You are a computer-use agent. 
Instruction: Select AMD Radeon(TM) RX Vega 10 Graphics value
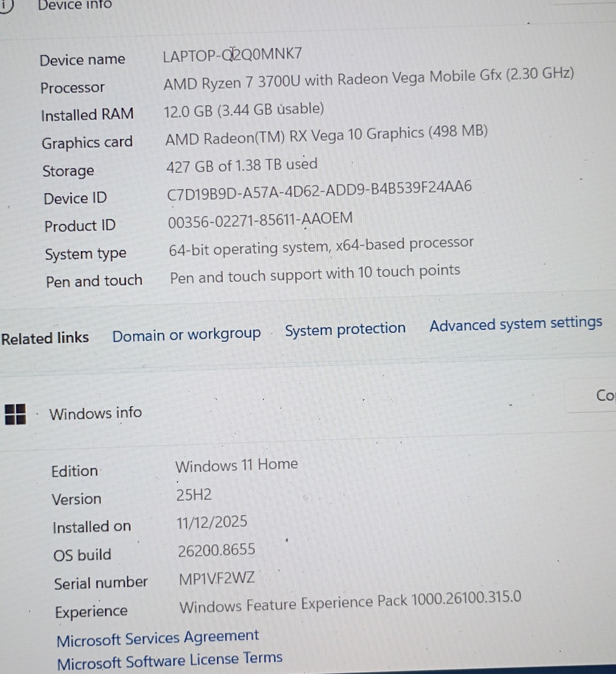[327, 135]
